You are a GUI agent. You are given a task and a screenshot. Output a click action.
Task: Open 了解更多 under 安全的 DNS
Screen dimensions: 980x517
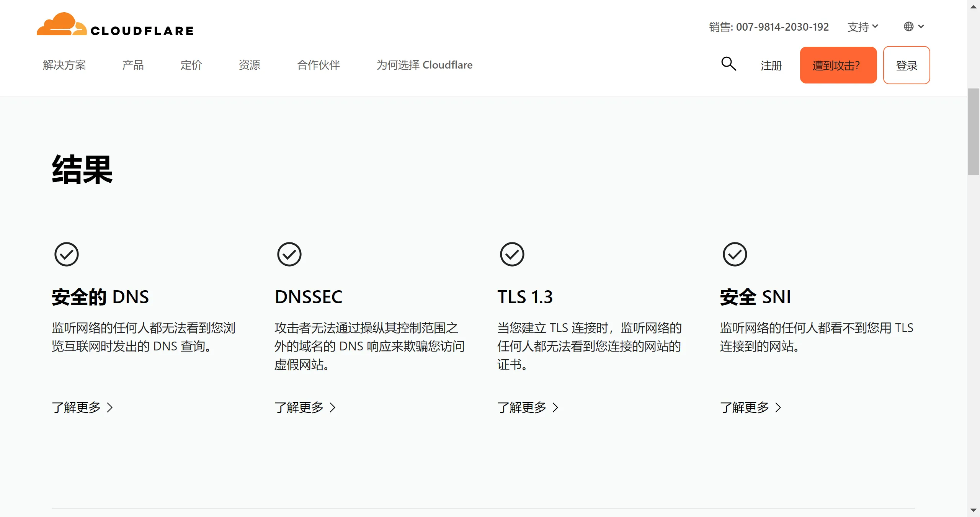click(76, 408)
